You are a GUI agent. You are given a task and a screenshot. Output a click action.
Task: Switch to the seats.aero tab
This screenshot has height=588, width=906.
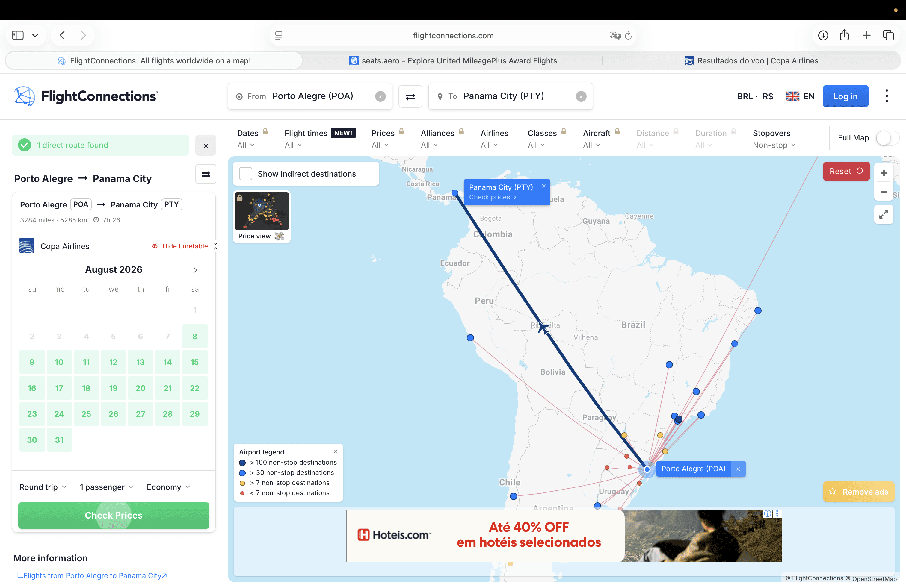click(x=453, y=61)
